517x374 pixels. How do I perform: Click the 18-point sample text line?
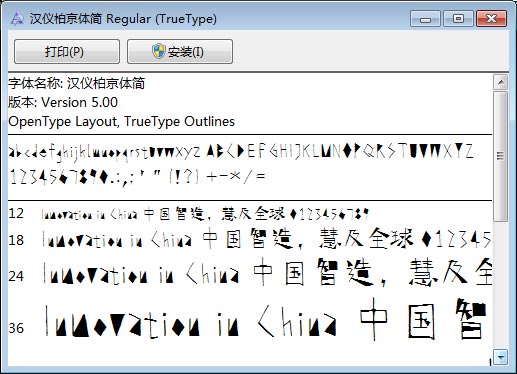266,239
